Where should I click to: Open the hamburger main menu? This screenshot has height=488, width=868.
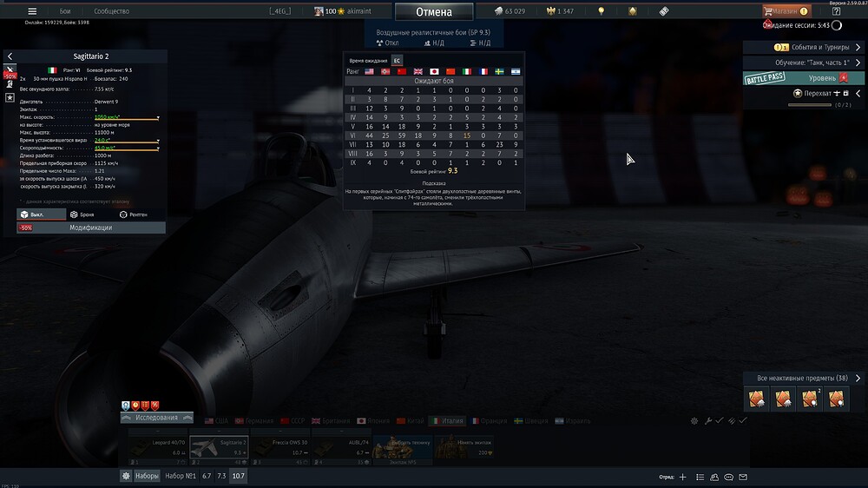32,11
